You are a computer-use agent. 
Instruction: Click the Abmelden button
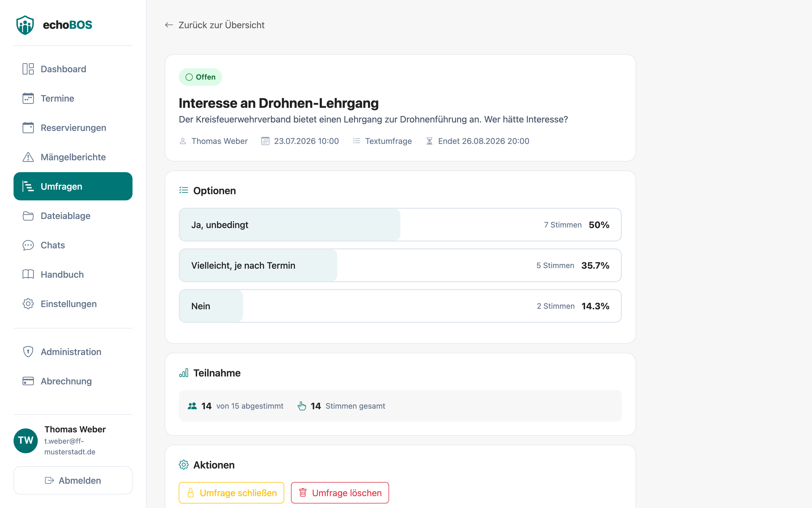point(73,480)
